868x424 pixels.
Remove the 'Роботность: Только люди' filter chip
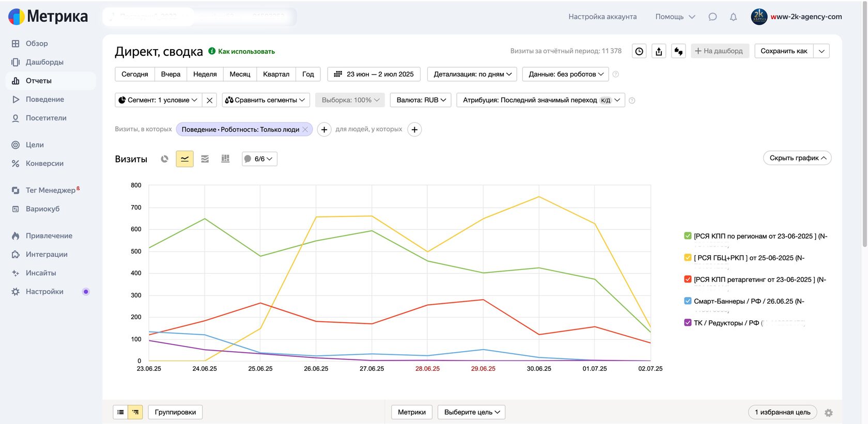(x=305, y=129)
